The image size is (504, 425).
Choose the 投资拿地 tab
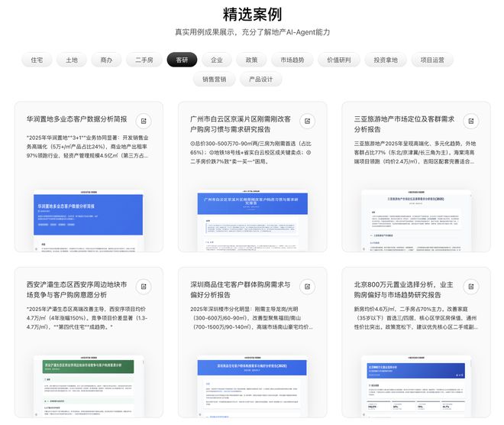[x=386, y=60]
